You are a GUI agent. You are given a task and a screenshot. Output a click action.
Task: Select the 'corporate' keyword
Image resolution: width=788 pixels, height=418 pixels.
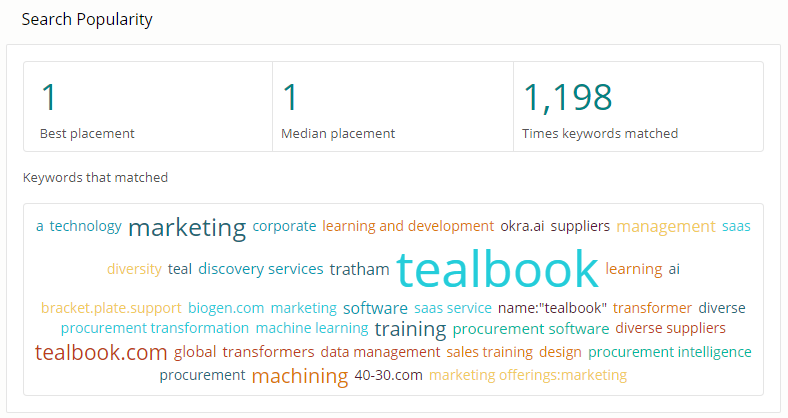tap(284, 226)
